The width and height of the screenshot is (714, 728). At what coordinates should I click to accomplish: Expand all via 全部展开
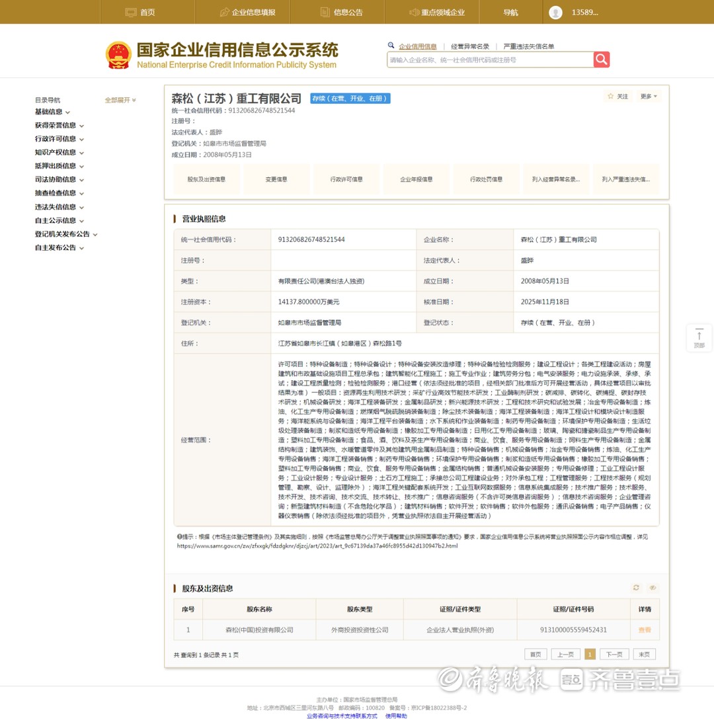pos(120,100)
